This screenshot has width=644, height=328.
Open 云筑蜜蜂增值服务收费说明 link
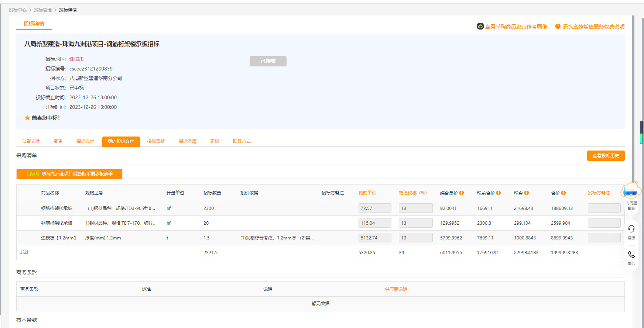click(x=593, y=27)
